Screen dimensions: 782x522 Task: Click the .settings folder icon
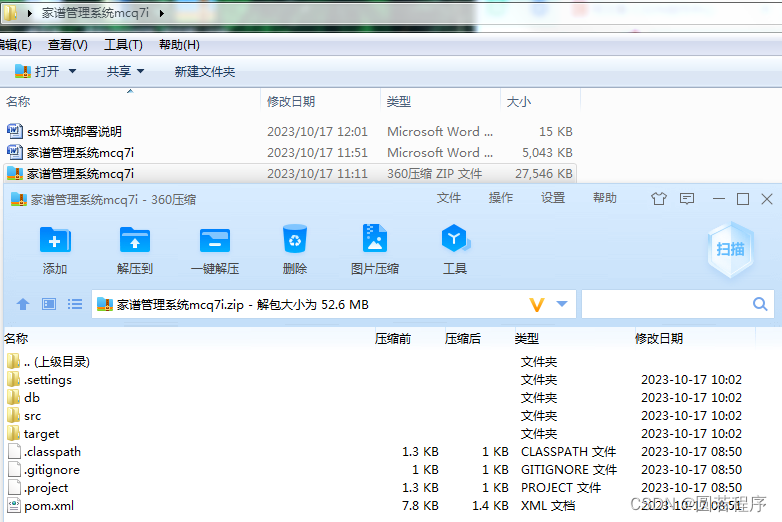coord(14,379)
